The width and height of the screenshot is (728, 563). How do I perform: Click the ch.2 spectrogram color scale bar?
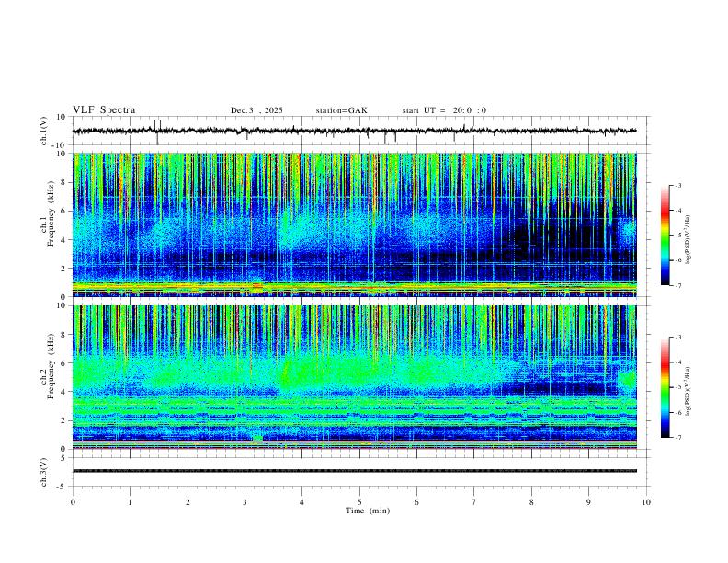coord(665,387)
